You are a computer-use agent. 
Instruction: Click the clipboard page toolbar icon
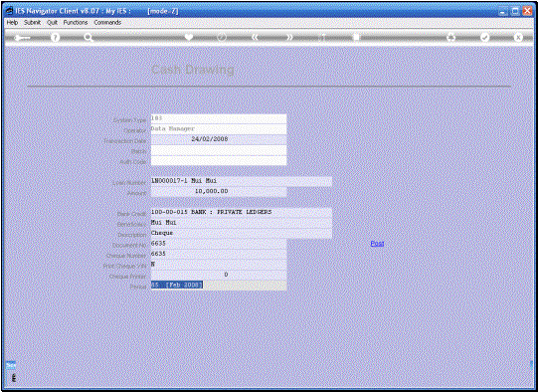[x=356, y=37]
